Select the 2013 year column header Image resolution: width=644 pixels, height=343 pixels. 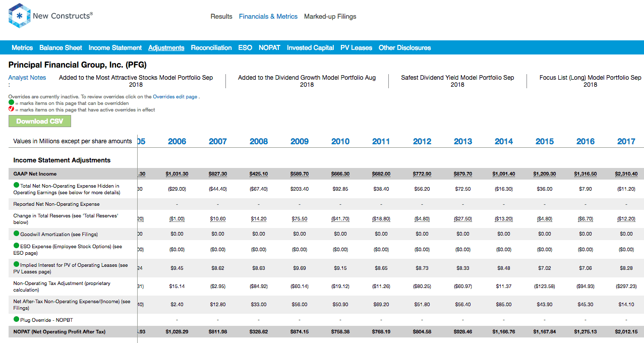[x=463, y=142]
